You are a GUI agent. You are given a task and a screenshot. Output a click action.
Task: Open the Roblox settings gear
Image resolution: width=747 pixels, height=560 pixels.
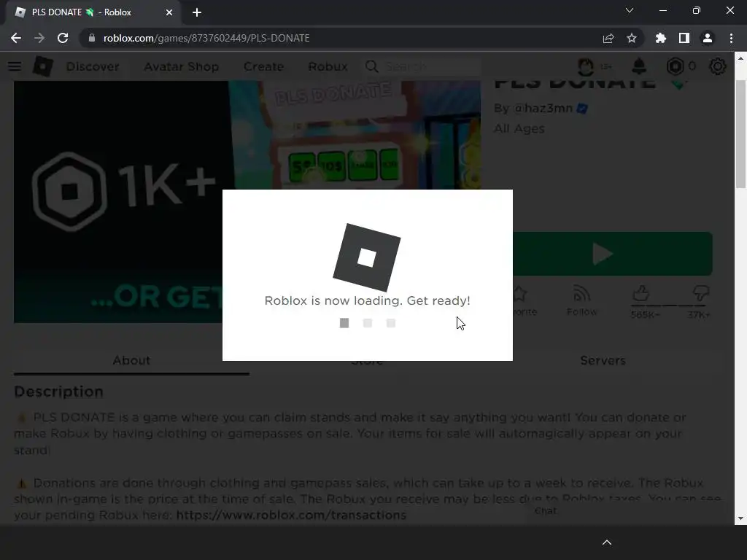718,66
